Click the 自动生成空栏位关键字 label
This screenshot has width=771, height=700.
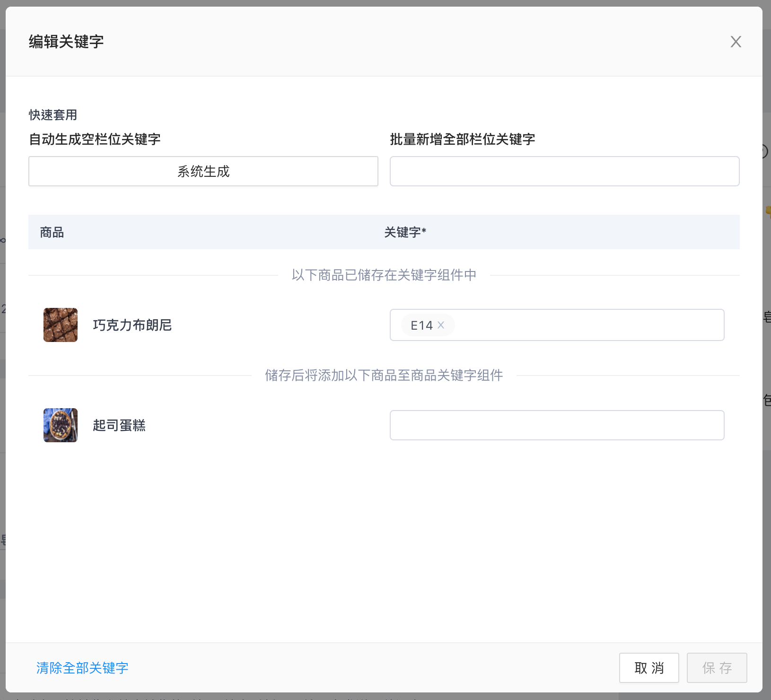(95, 139)
